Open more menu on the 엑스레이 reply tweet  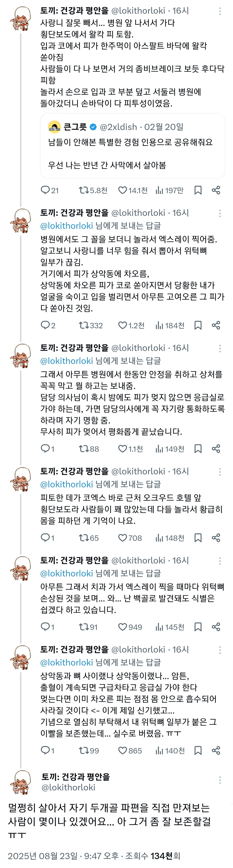[x=220, y=213]
